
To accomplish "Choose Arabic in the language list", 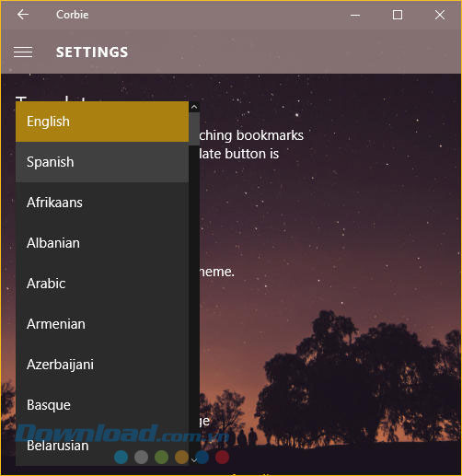I will tap(102, 284).
